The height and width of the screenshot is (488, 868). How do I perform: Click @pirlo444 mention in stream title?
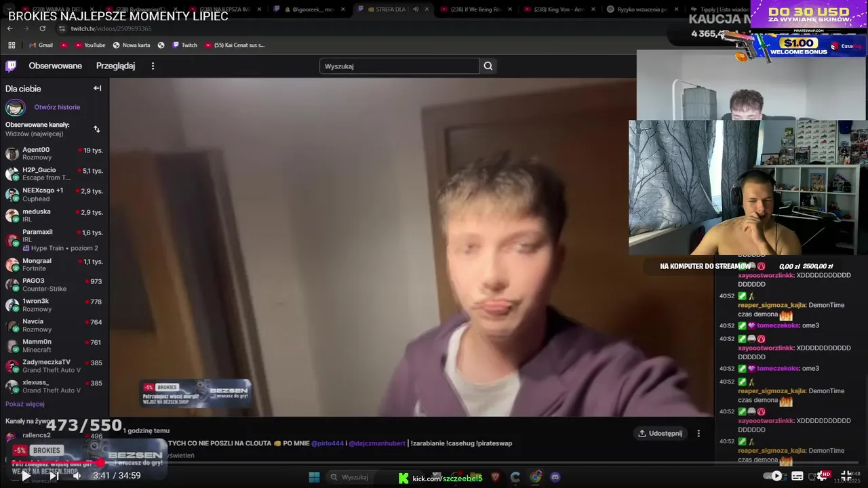click(328, 443)
